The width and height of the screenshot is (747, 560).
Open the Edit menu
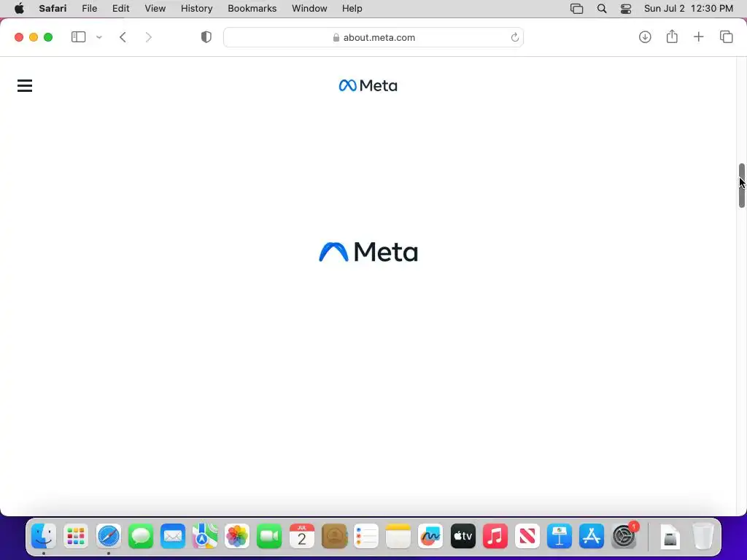tap(120, 9)
